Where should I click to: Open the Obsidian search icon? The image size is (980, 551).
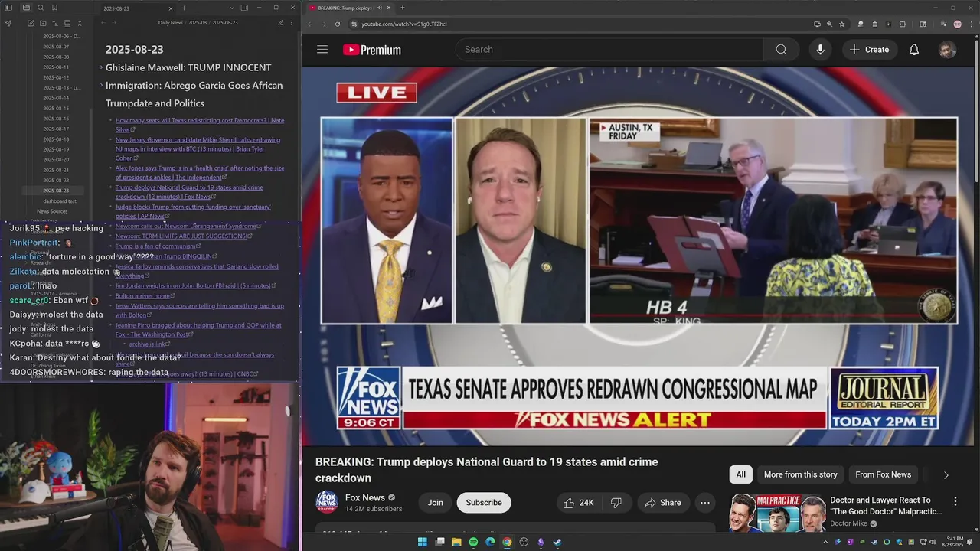tap(40, 8)
